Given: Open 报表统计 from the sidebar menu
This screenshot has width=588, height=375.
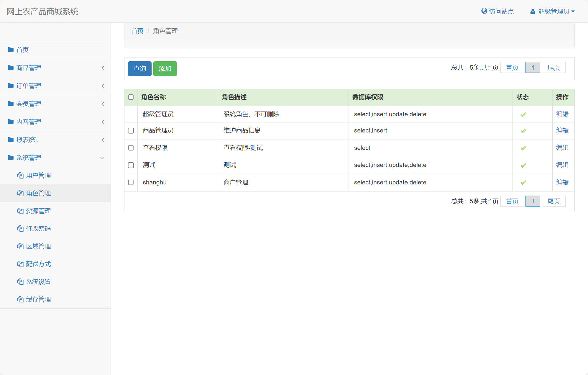Looking at the screenshot, I should 28,140.
